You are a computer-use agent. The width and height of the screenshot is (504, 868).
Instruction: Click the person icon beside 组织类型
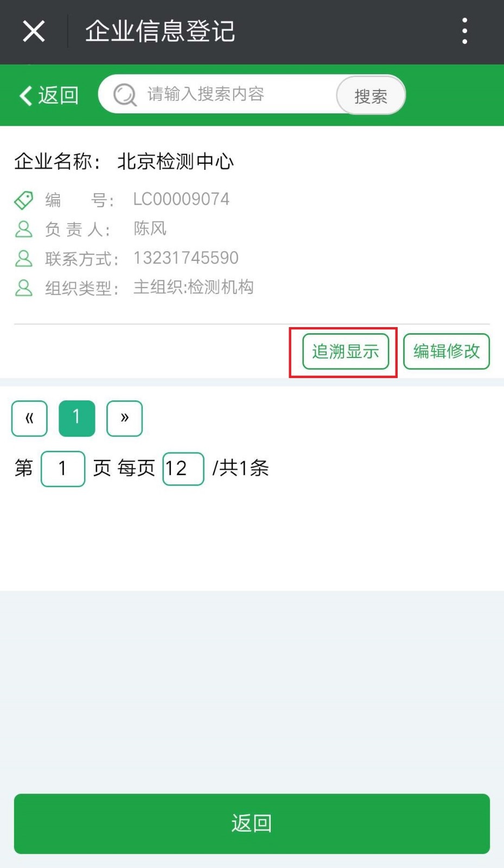23,288
